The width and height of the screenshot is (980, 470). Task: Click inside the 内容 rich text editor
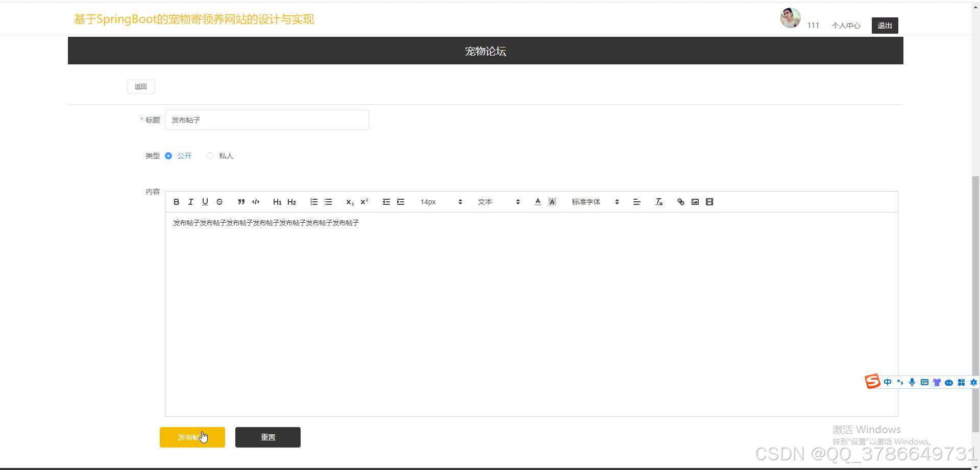531,314
